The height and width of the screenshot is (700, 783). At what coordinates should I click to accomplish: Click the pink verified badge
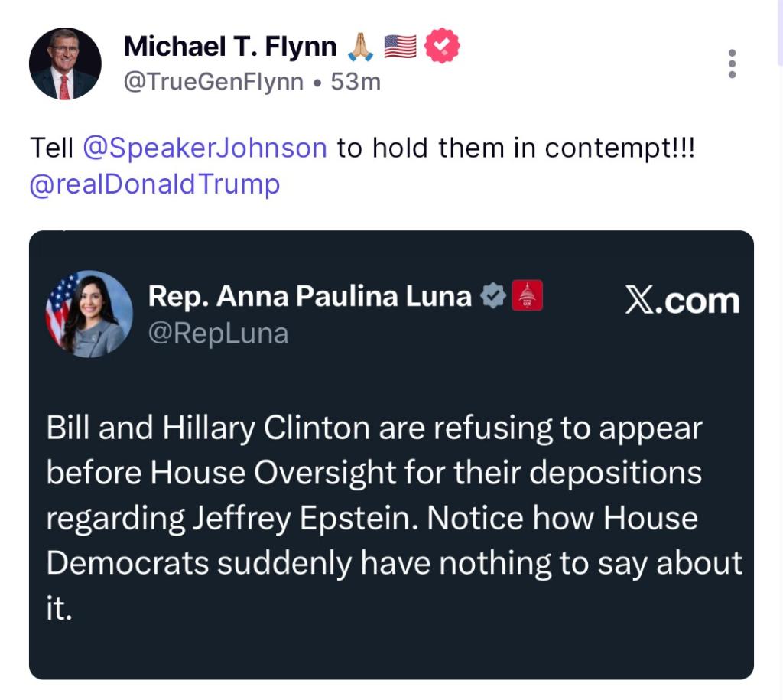(x=442, y=47)
